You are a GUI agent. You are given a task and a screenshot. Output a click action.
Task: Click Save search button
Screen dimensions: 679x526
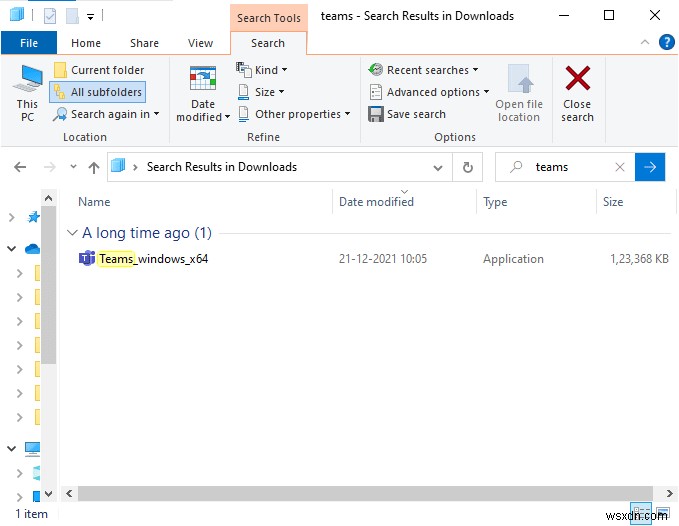[407, 114]
